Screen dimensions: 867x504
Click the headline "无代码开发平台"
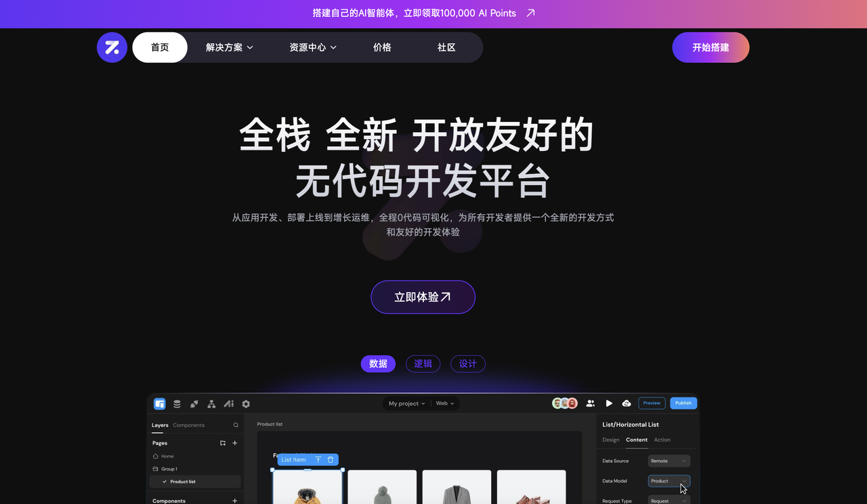[x=423, y=180]
